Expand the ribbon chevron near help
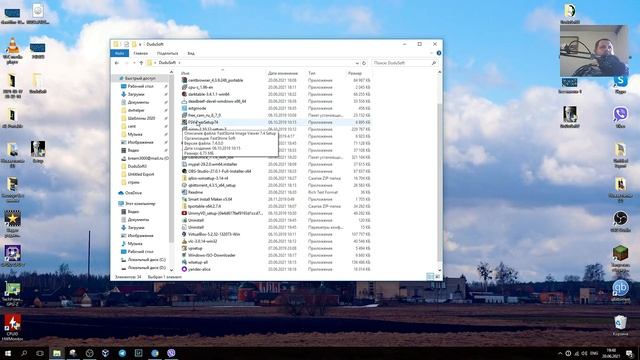This screenshot has height=360, width=640. (431, 53)
